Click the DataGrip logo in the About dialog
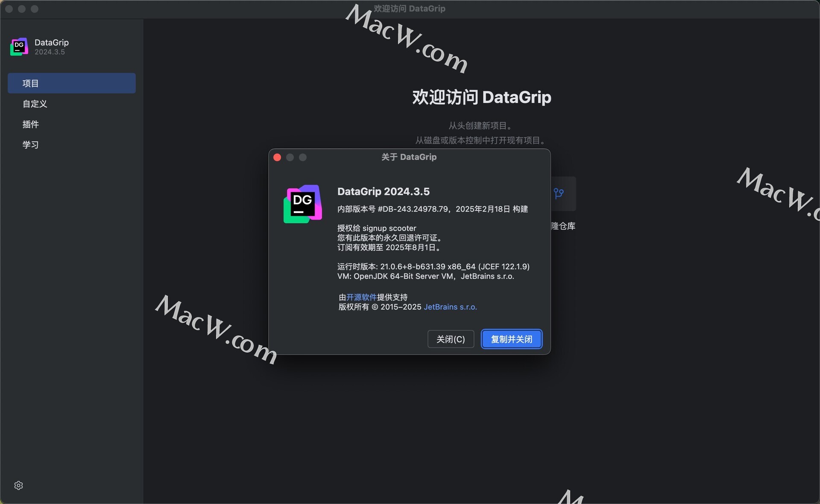The image size is (820, 504). (x=303, y=204)
